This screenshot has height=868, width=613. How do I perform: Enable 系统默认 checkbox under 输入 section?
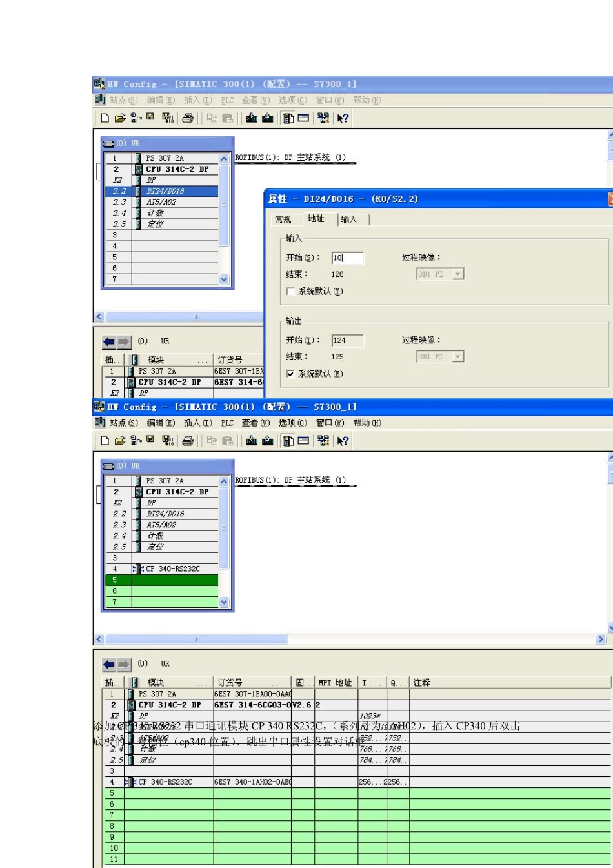(290, 292)
